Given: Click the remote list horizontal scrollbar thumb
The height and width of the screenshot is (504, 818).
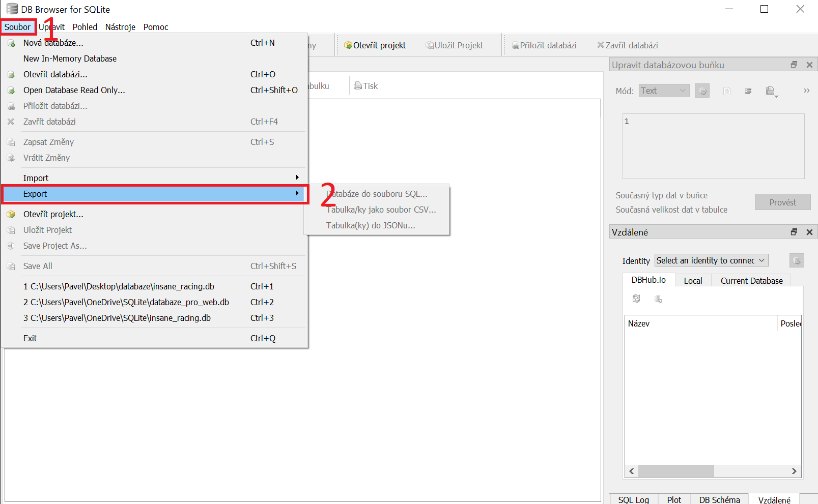Looking at the screenshot, I should pyautogui.click(x=676, y=471).
